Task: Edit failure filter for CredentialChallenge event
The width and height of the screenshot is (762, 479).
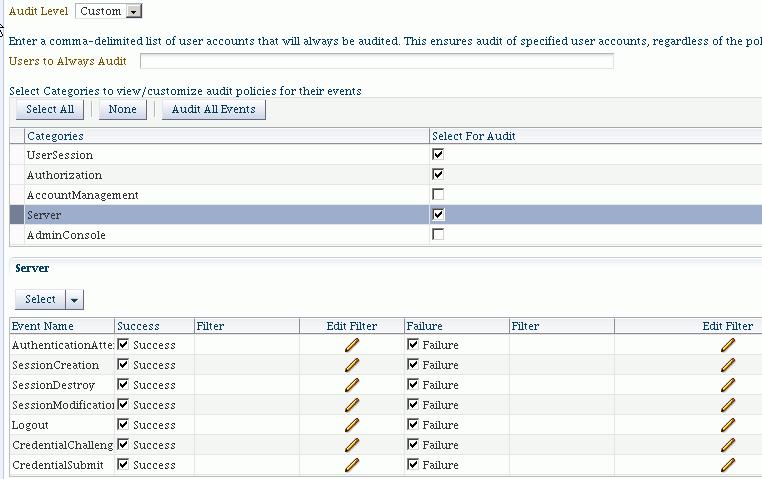Action: click(727, 445)
